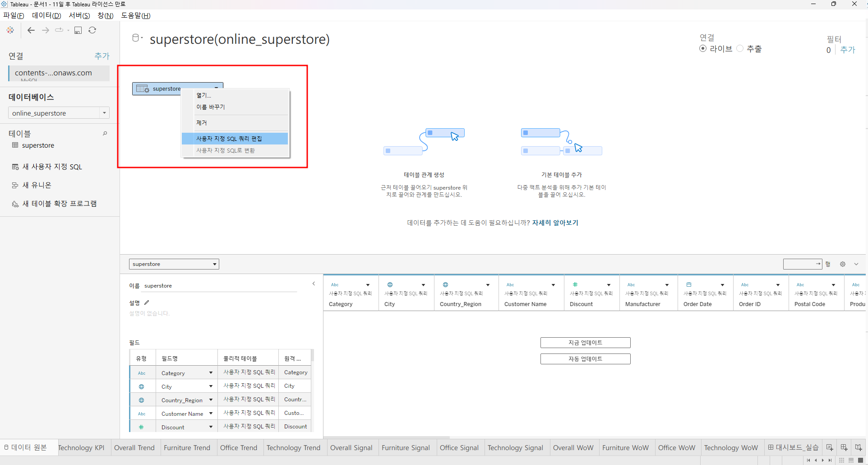The width and height of the screenshot is (868, 465).
Task: Open the City column header dropdown arrow
Action: (x=423, y=285)
